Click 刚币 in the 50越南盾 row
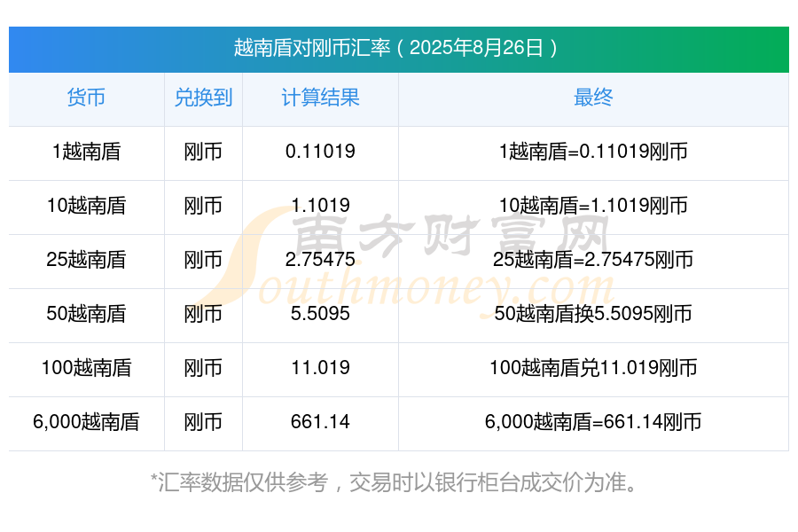 point(203,314)
